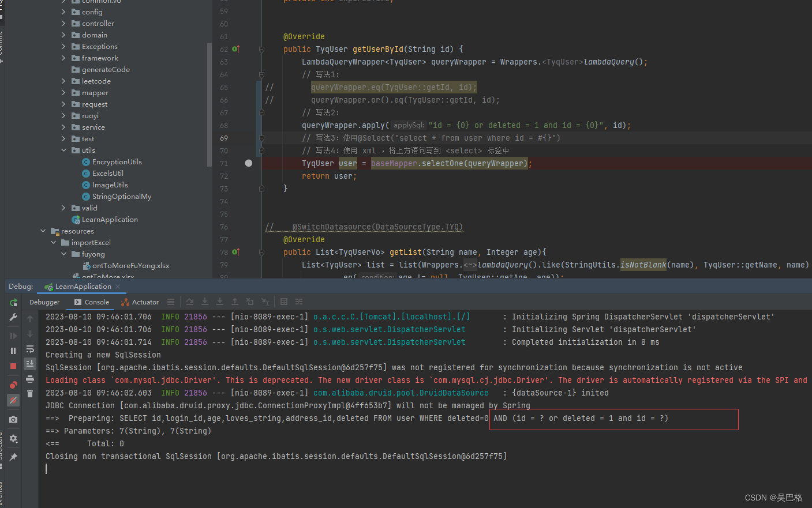The width and height of the screenshot is (812, 508).
Task: Open the Actuator tab
Action: pyautogui.click(x=140, y=302)
